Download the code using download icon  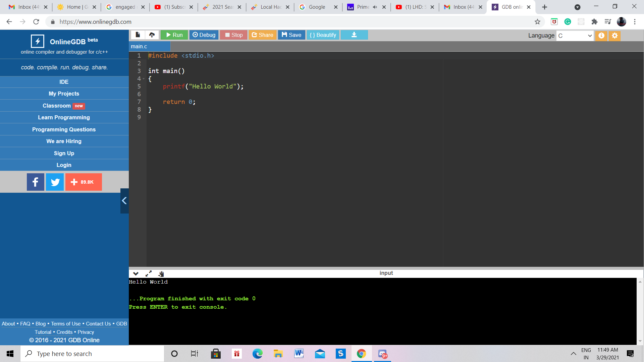[x=354, y=35]
